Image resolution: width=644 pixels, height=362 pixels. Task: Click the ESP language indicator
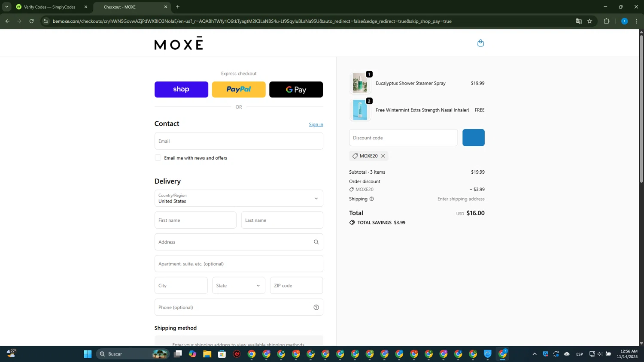580,354
